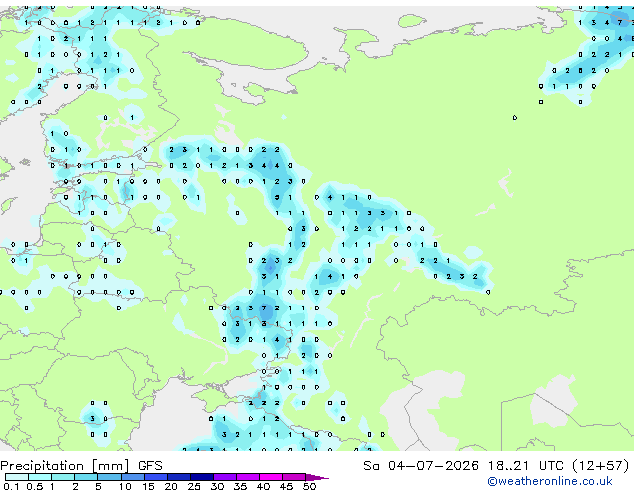Click the "Sa 04-07-2026" forecast date
634x490 pixels.
pyautogui.click(x=421, y=466)
